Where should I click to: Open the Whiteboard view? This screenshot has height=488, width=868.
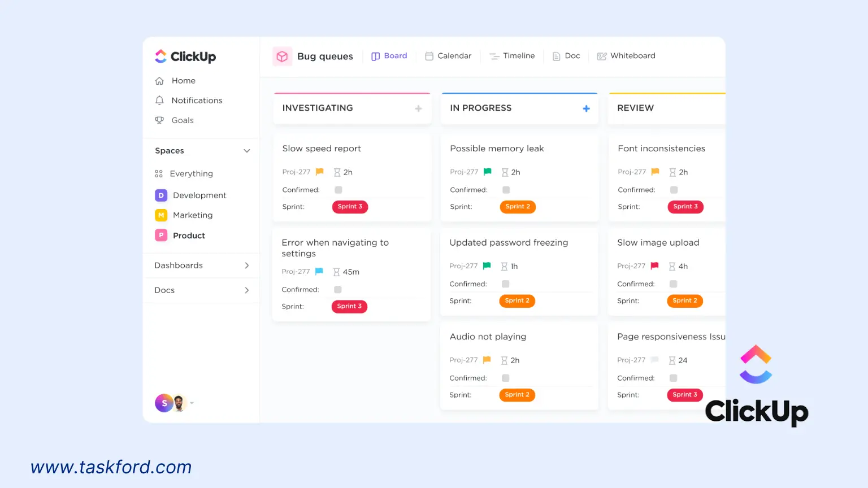pyautogui.click(x=626, y=55)
